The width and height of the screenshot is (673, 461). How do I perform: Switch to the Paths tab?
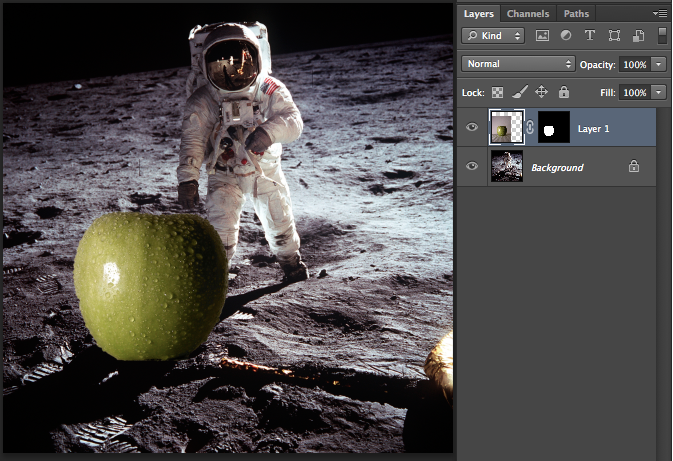pyautogui.click(x=576, y=14)
